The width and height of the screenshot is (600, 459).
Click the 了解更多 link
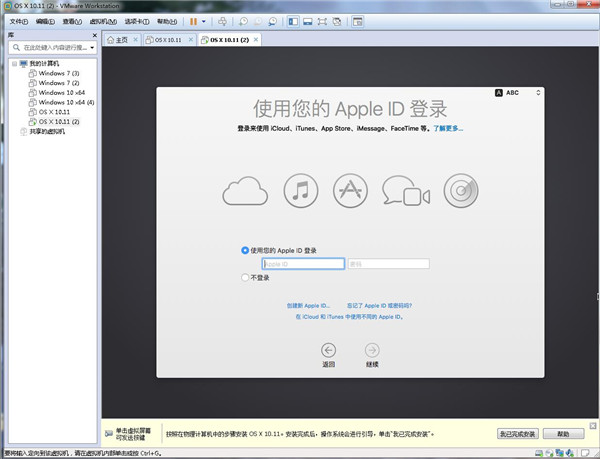(x=448, y=129)
